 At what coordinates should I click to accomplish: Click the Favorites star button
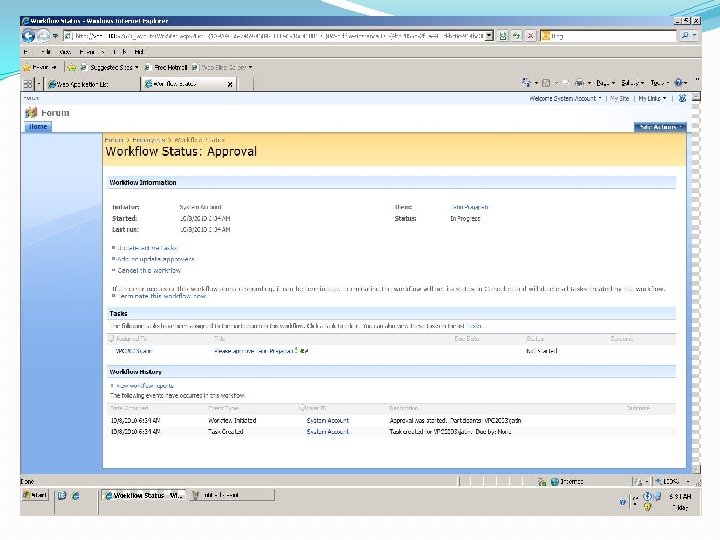39,67
